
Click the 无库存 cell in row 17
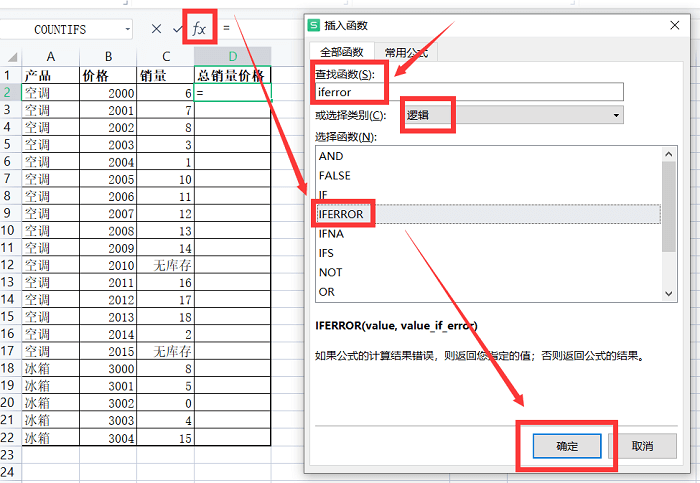pos(166,351)
